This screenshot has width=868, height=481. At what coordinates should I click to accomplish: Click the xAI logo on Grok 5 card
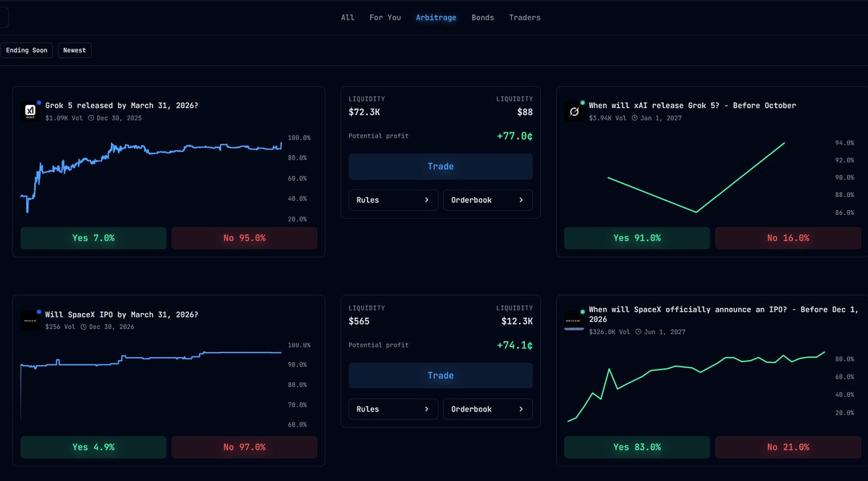(30, 112)
